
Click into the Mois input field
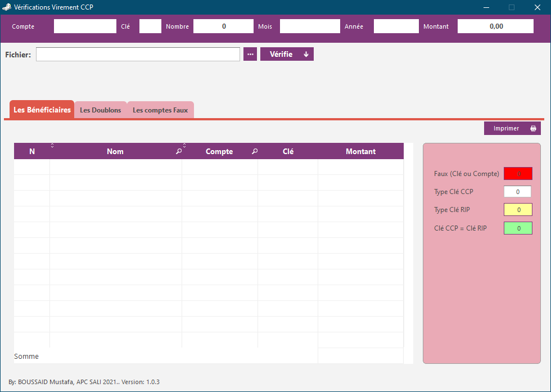(310, 26)
